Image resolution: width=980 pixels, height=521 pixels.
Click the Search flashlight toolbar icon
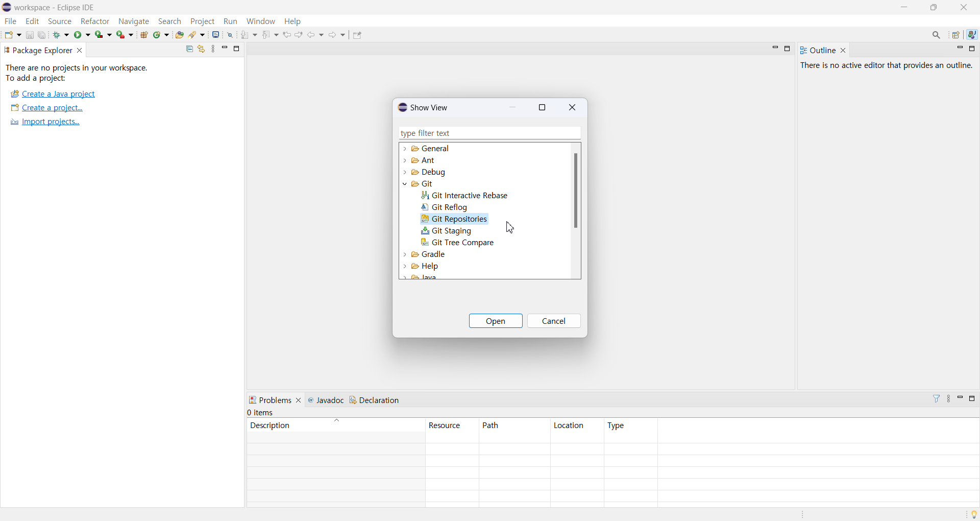[x=193, y=35]
